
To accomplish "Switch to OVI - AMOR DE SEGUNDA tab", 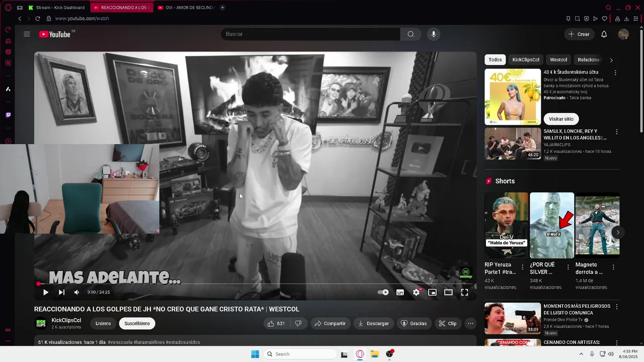I will click(186, 8).
